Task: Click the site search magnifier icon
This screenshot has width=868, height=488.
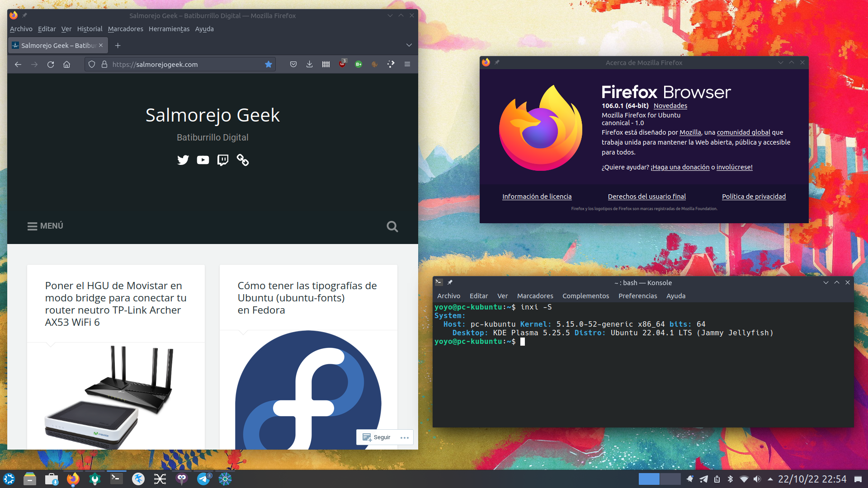Action: click(x=392, y=226)
